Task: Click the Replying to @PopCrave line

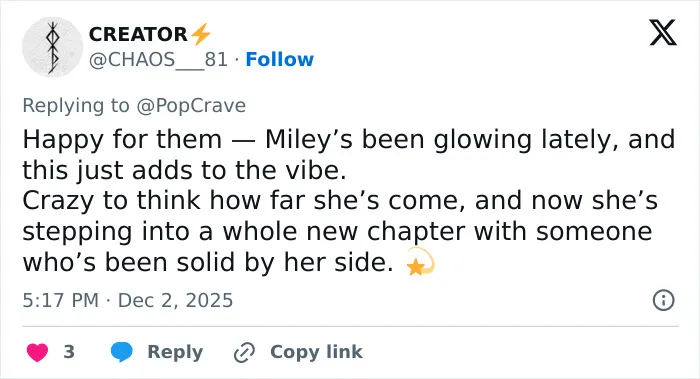Action: point(134,106)
